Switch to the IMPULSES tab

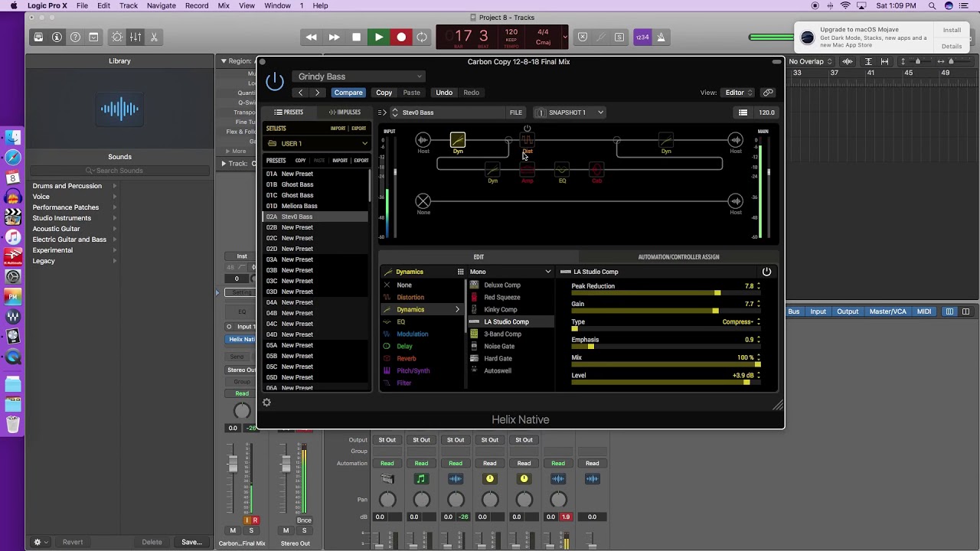pos(345,112)
